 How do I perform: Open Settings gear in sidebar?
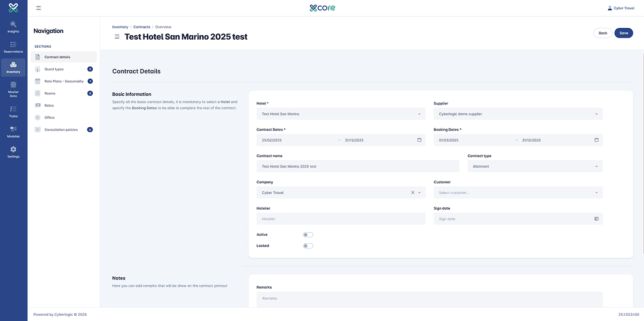tap(13, 152)
